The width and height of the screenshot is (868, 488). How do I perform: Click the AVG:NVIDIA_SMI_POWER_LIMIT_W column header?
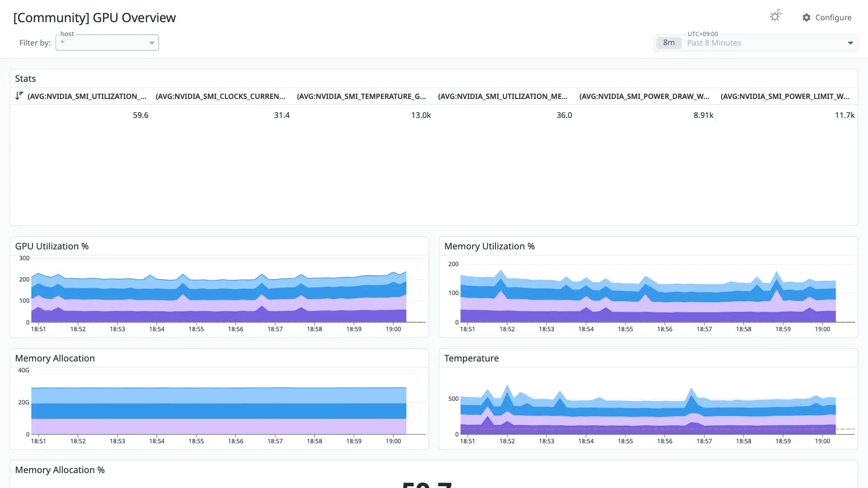click(785, 96)
